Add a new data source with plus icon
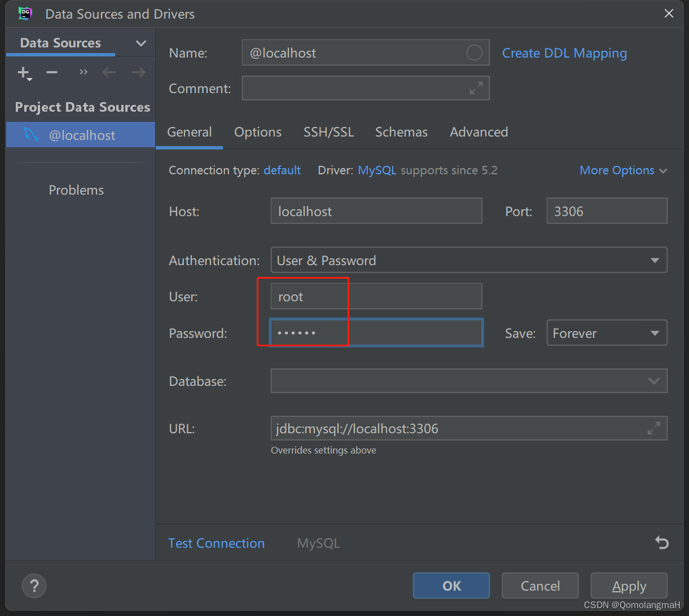Viewport: 689px width, 616px height. 24,72
